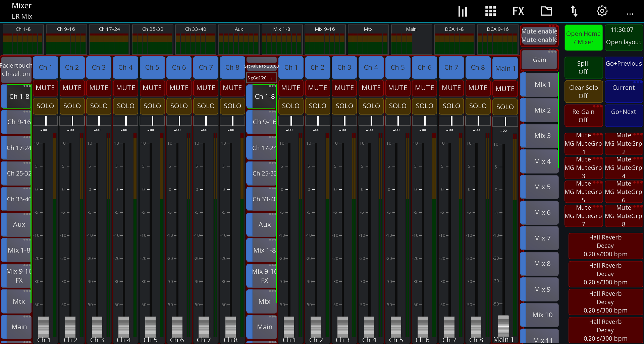Click the Ch 1 channel fader
Image resolution: width=644 pixels, height=344 pixels.
45,327
